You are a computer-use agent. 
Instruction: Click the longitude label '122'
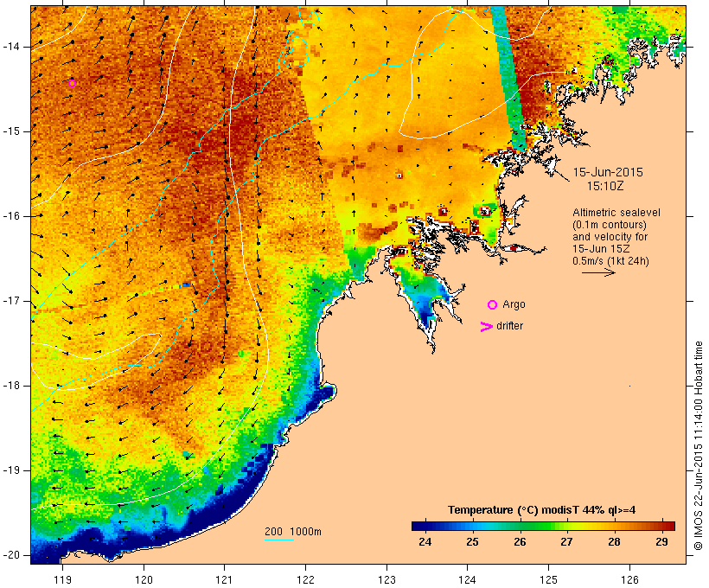pyautogui.click(x=306, y=579)
